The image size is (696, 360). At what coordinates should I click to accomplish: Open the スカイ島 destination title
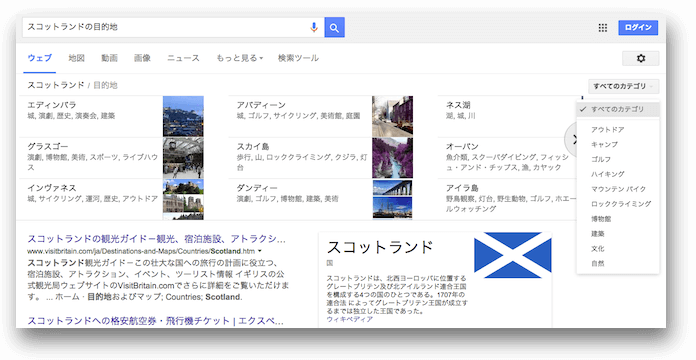point(253,146)
